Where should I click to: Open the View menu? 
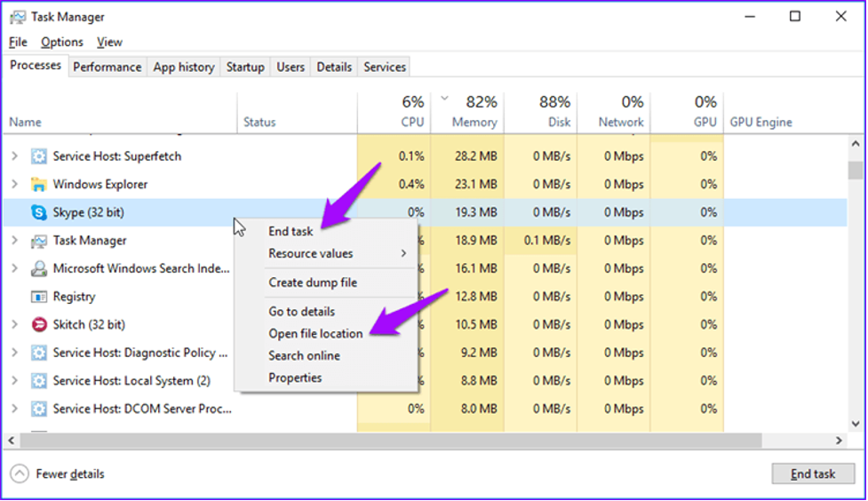click(x=109, y=42)
